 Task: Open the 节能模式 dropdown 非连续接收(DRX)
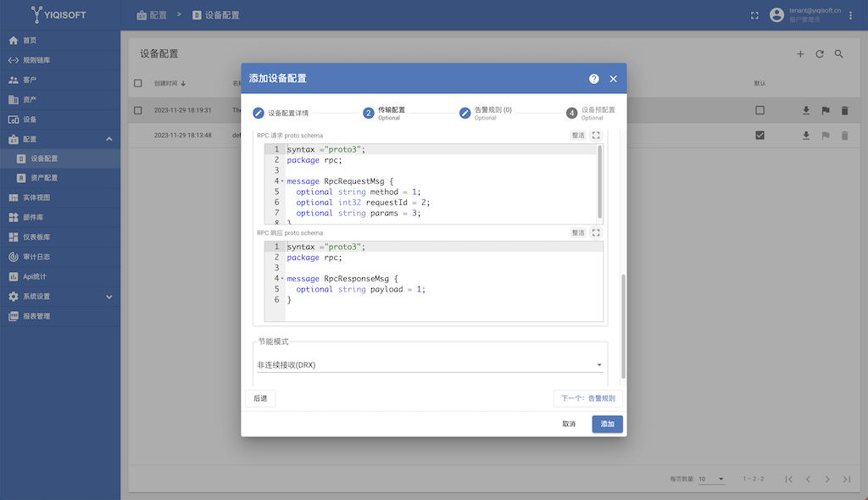click(430, 365)
